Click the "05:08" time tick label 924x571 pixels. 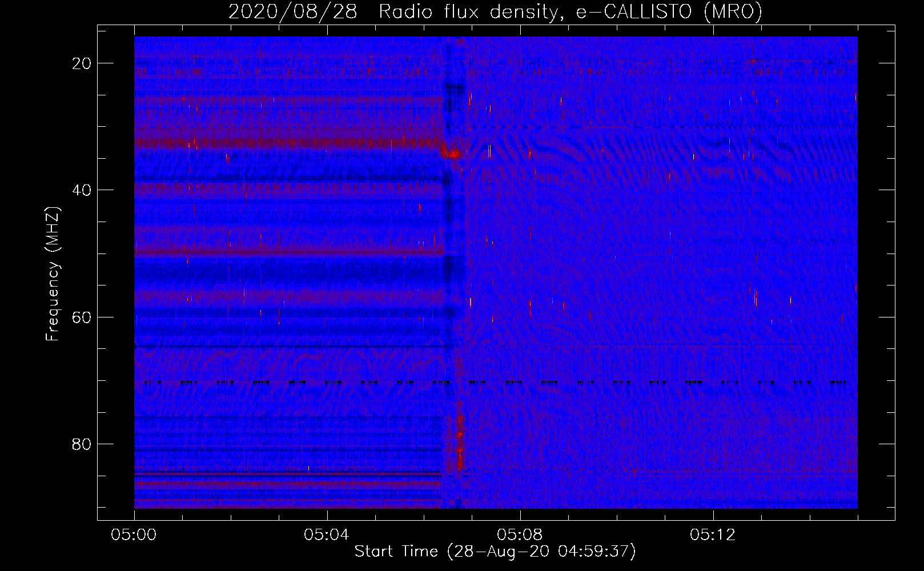pyautogui.click(x=520, y=535)
